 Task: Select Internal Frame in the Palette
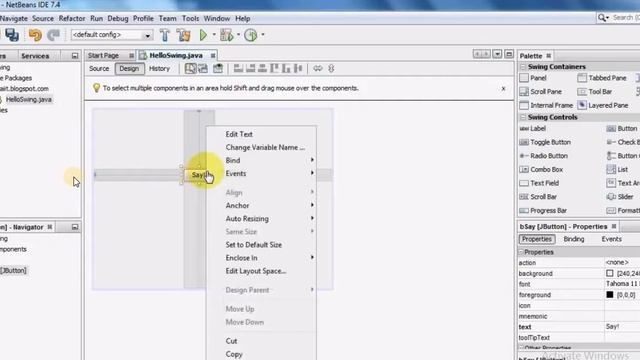point(547,105)
